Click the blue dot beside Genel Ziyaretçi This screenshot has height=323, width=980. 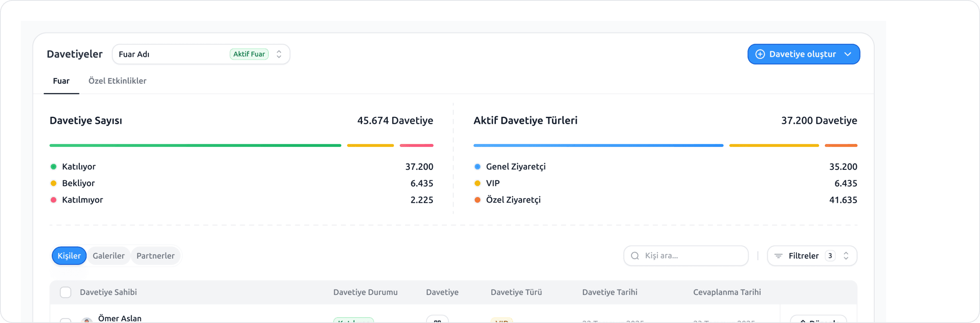pyautogui.click(x=477, y=167)
